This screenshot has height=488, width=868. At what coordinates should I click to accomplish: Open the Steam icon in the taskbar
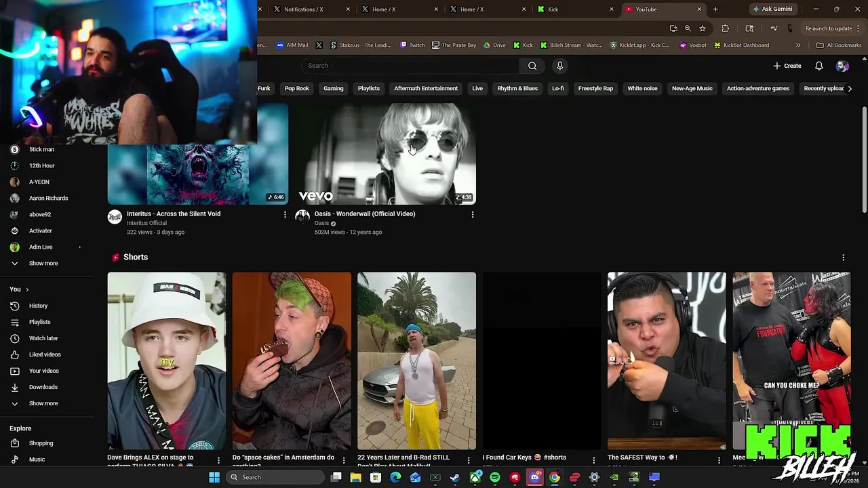pyautogui.click(x=455, y=477)
